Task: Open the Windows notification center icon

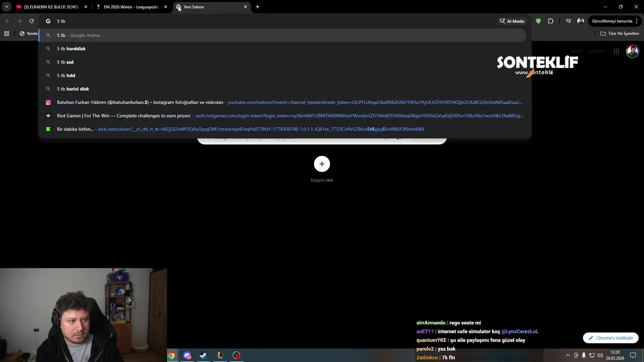Action: tap(633, 355)
